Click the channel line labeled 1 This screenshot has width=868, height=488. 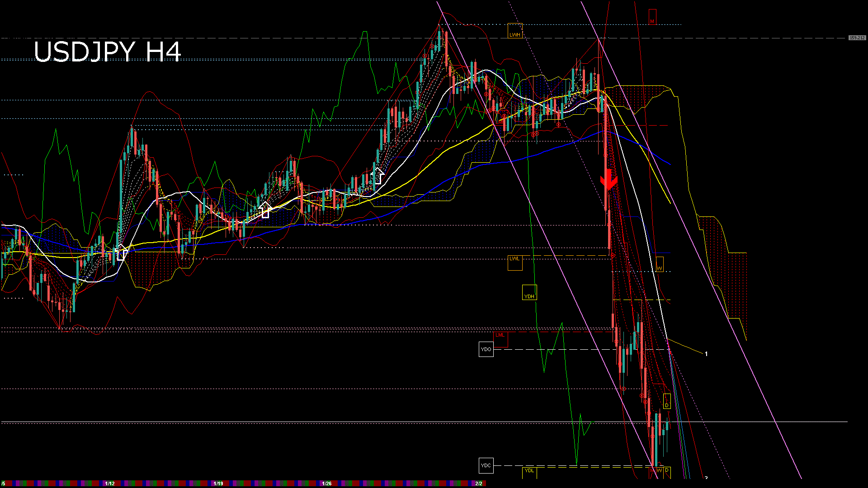(707, 354)
